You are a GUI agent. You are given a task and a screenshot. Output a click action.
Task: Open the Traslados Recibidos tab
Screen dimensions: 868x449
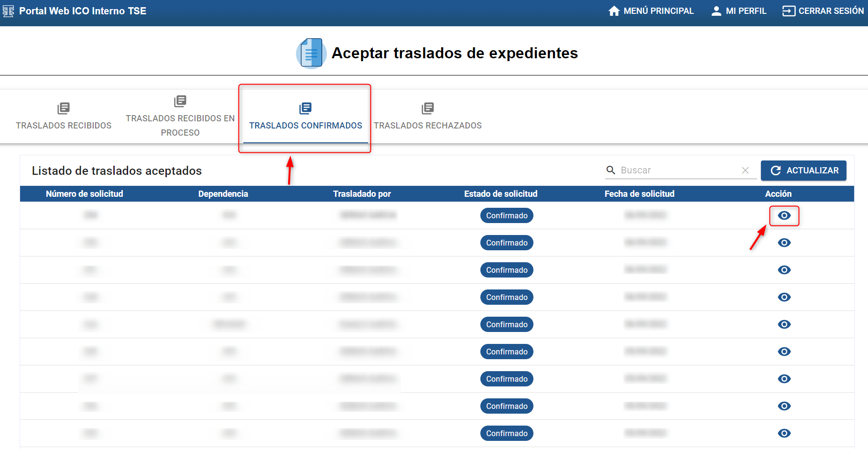click(64, 116)
